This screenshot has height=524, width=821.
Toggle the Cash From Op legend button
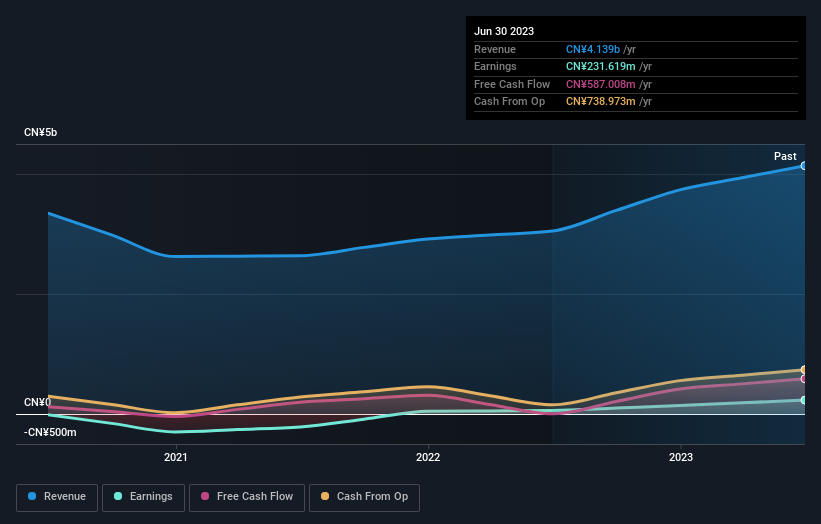364,497
